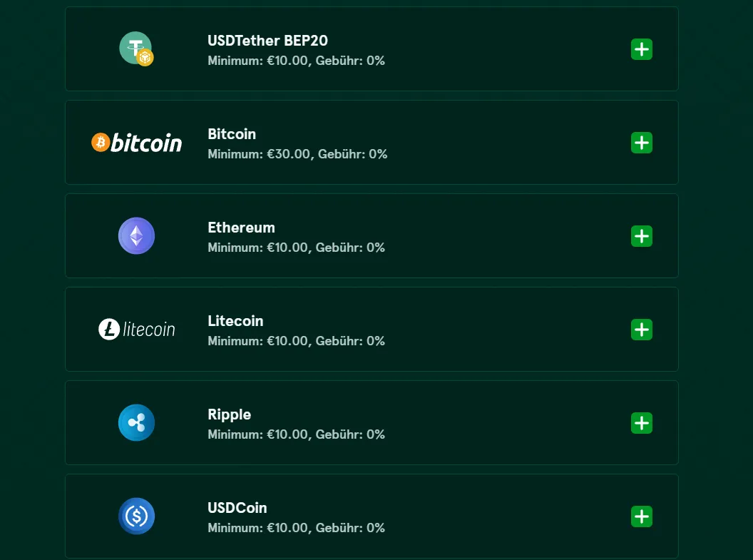Select the USDCoin title text
The height and width of the screenshot is (560, 753).
point(237,508)
